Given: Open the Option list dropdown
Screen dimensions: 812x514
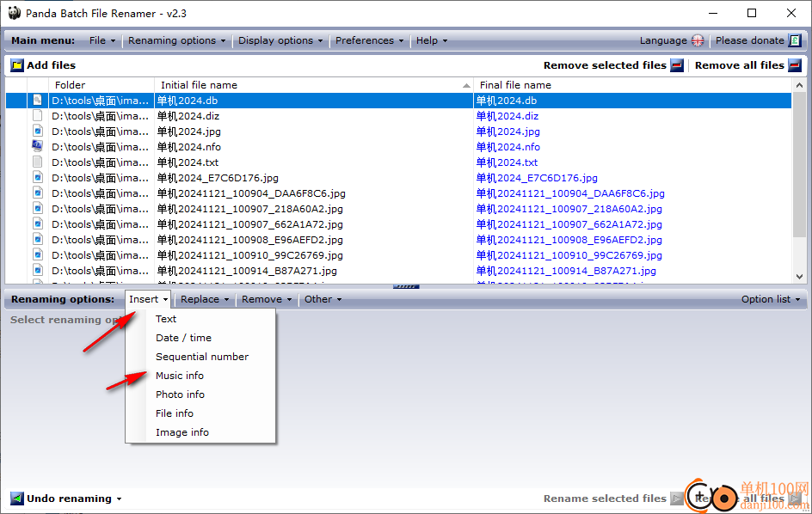Looking at the screenshot, I should [771, 299].
